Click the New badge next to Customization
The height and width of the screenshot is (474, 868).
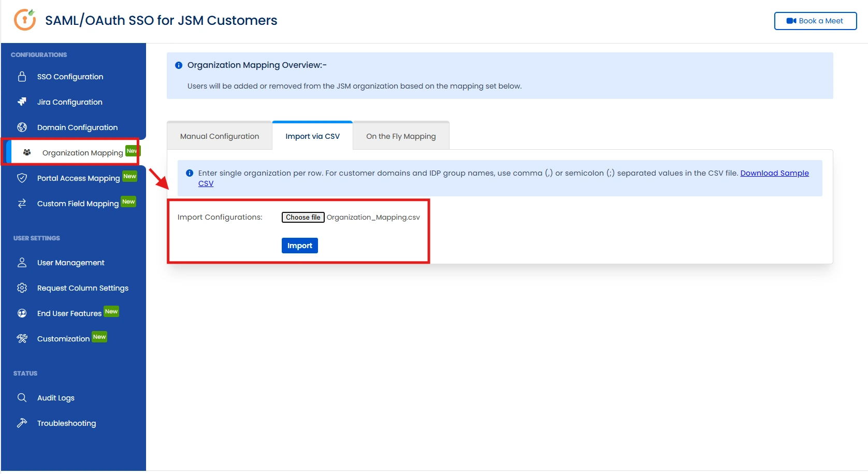click(x=99, y=337)
